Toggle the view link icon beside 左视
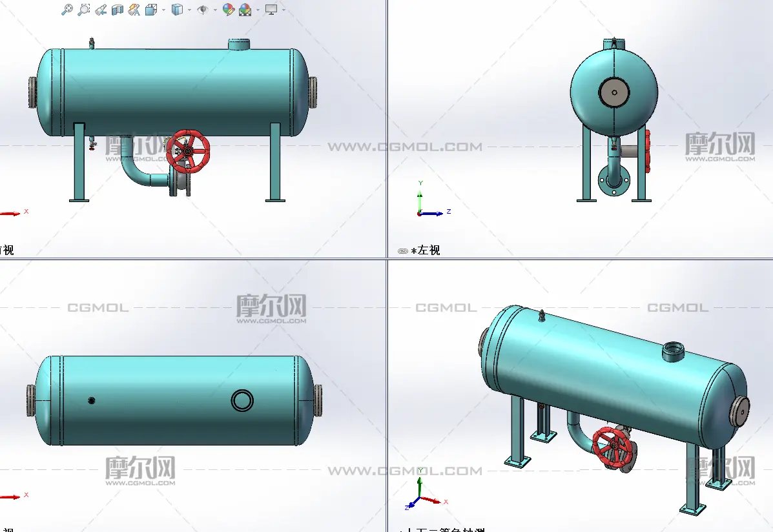The image size is (773, 532). pyautogui.click(x=403, y=251)
